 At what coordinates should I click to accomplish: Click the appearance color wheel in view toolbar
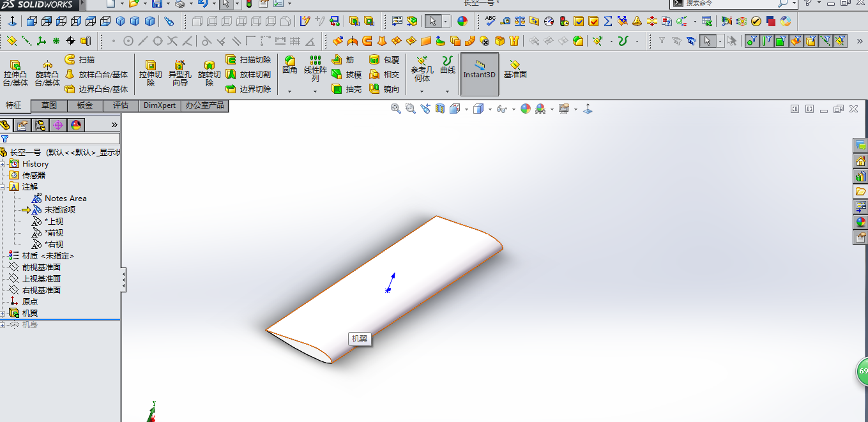tap(526, 109)
